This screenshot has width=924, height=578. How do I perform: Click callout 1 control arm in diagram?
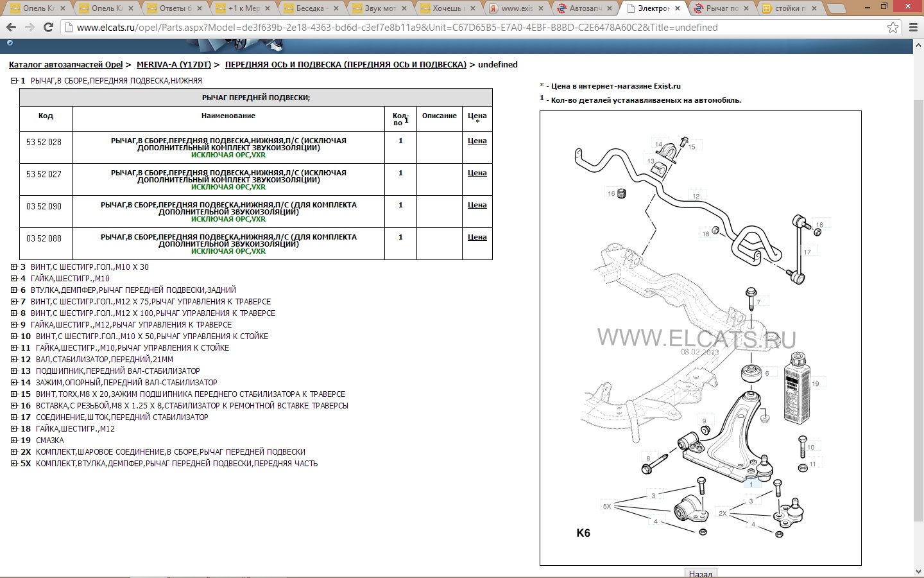[x=751, y=484]
